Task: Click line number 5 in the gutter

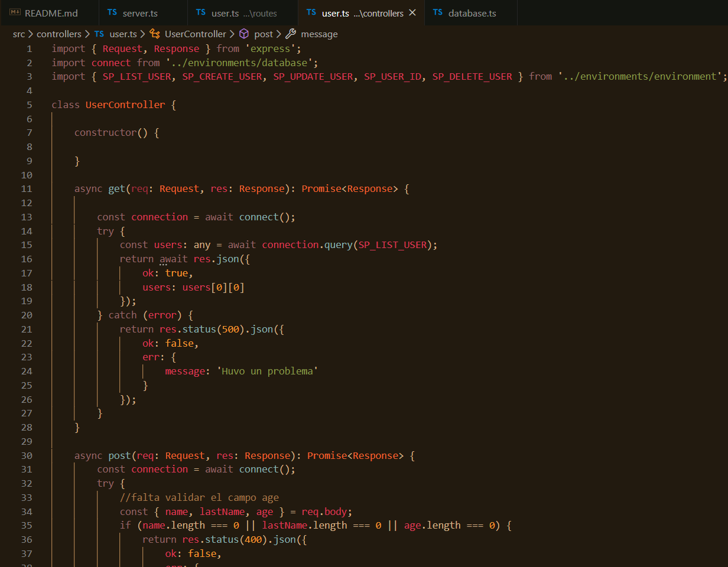Action: (30, 105)
